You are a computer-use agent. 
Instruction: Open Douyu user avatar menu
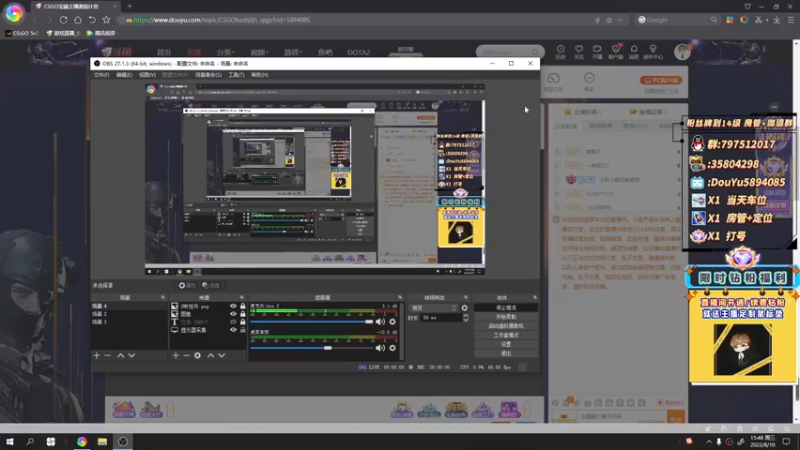coord(682,52)
